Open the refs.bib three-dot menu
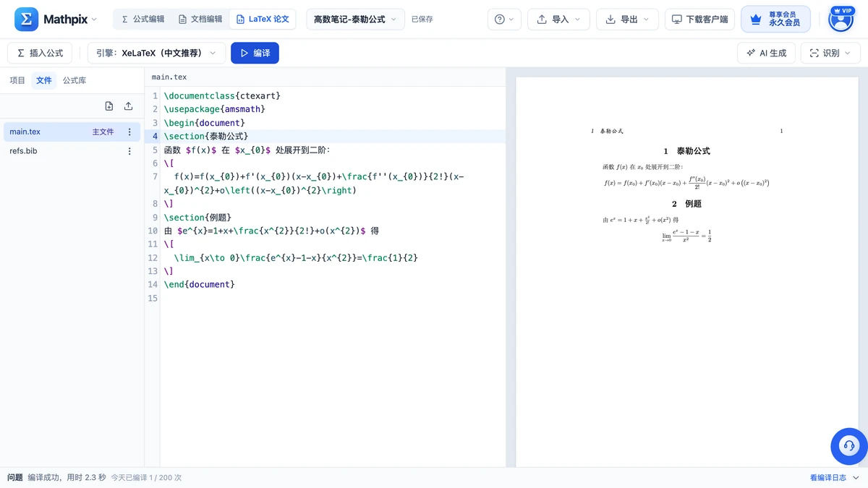This screenshot has width=868, height=488. pos(129,151)
